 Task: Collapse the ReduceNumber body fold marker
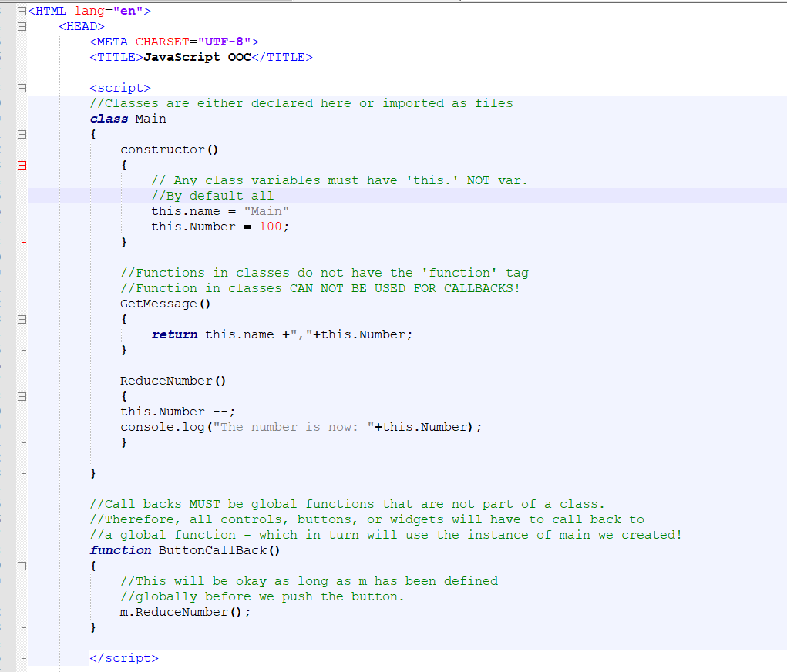point(22,396)
